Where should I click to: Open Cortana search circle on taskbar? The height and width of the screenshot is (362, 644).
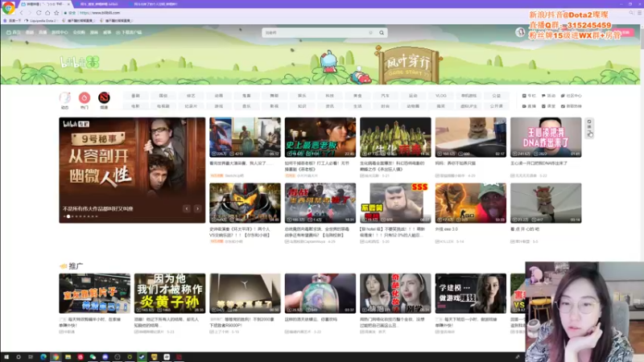click(x=19, y=357)
